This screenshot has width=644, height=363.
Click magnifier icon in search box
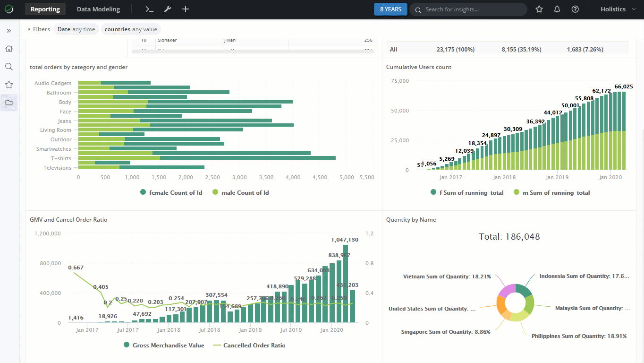[x=418, y=9]
